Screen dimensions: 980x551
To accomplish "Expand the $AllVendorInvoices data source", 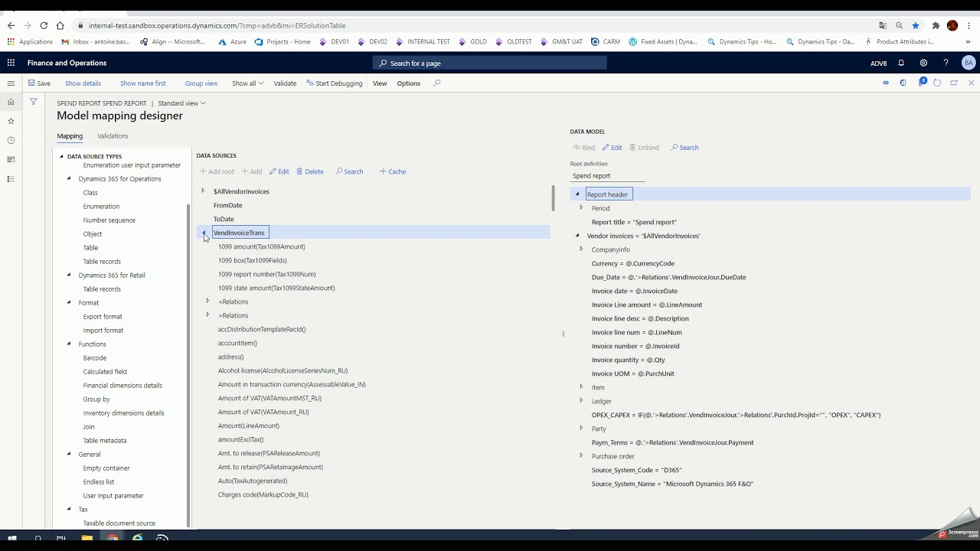I will pyautogui.click(x=203, y=191).
